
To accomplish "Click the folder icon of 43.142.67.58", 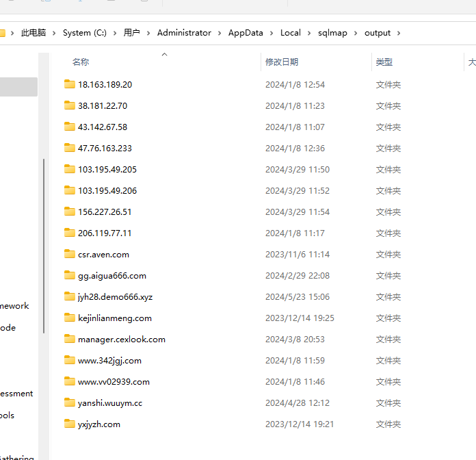I will [70, 127].
